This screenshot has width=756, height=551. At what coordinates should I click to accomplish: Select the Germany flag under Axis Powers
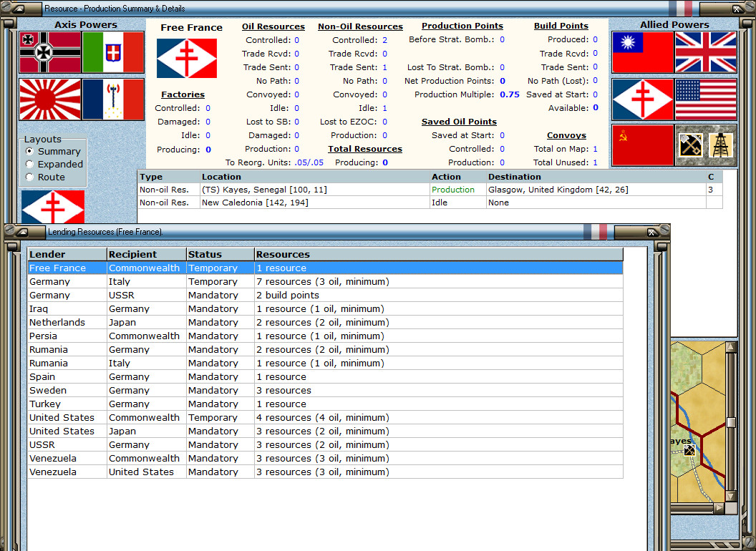click(x=50, y=52)
